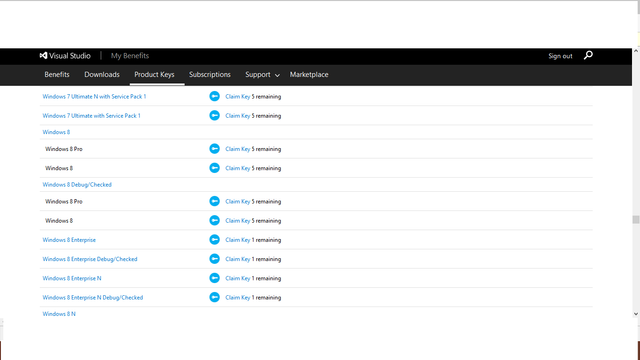Click the Sign out link
640x360 pixels.
click(x=560, y=56)
